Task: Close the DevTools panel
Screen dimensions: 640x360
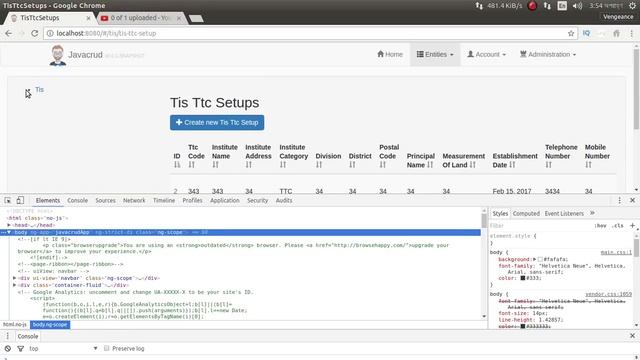Action: 632,200
